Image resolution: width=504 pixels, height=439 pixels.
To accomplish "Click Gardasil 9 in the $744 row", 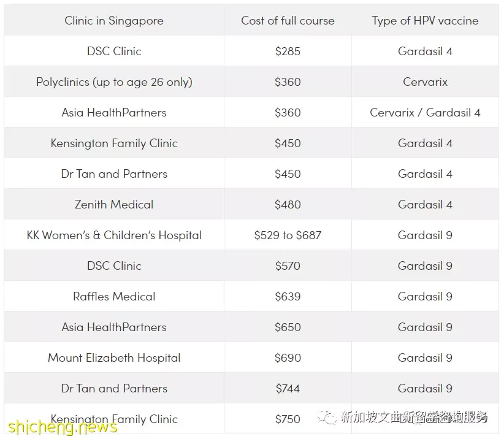I will click(425, 388).
